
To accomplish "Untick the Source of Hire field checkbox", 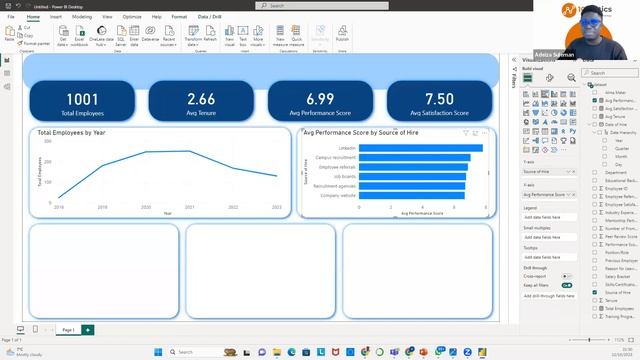I will point(595,293).
